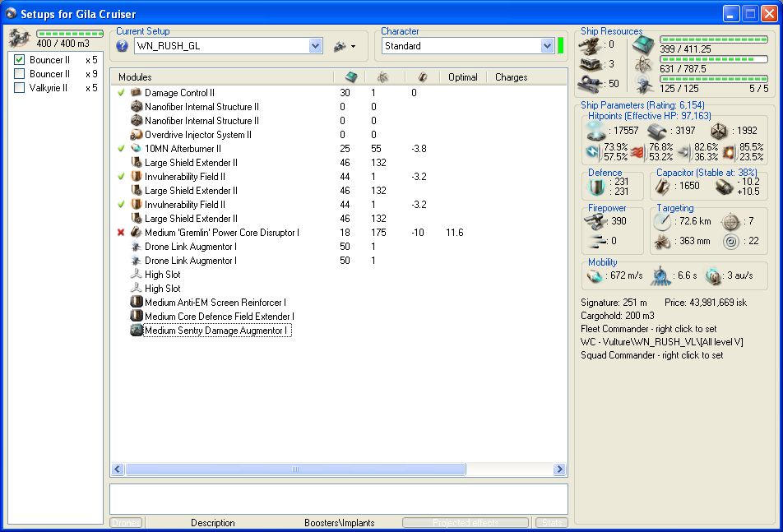Click the help question mark icon
Screen dimensions: 783x532
tap(122, 46)
